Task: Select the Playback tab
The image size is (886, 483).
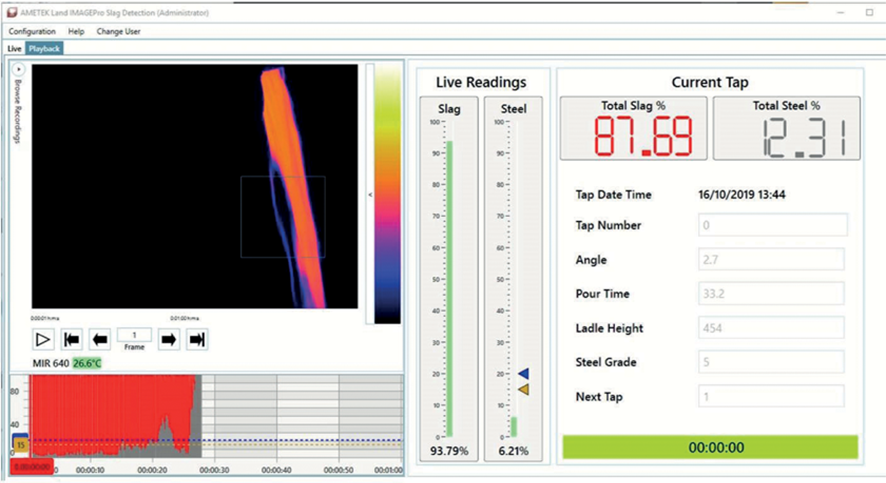Action: (45, 48)
